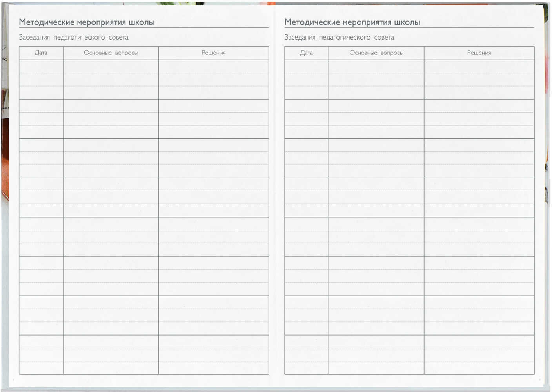Image resolution: width=552 pixels, height=392 pixels.
Task: Click the "Дата" column header on right page
Action: click(x=306, y=53)
